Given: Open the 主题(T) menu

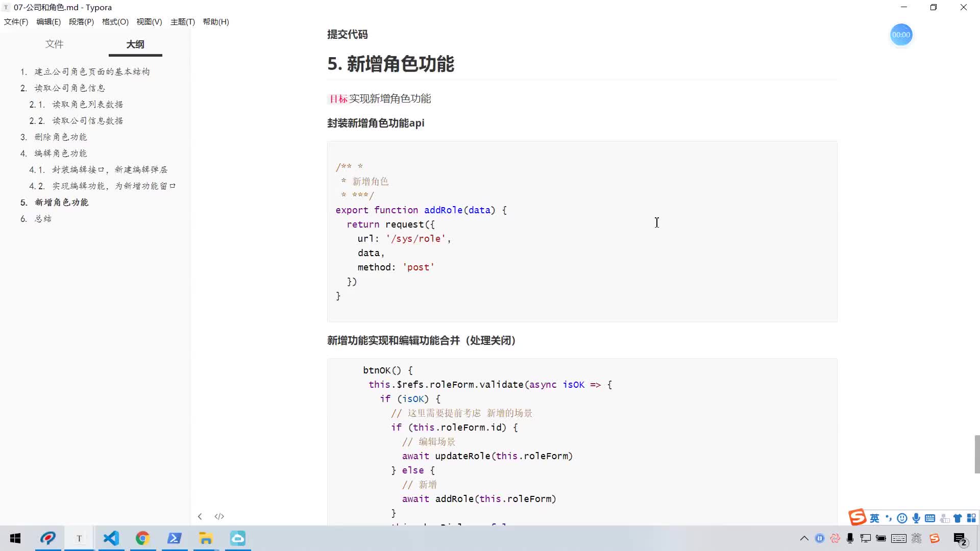Looking at the screenshot, I should tap(182, 21).
